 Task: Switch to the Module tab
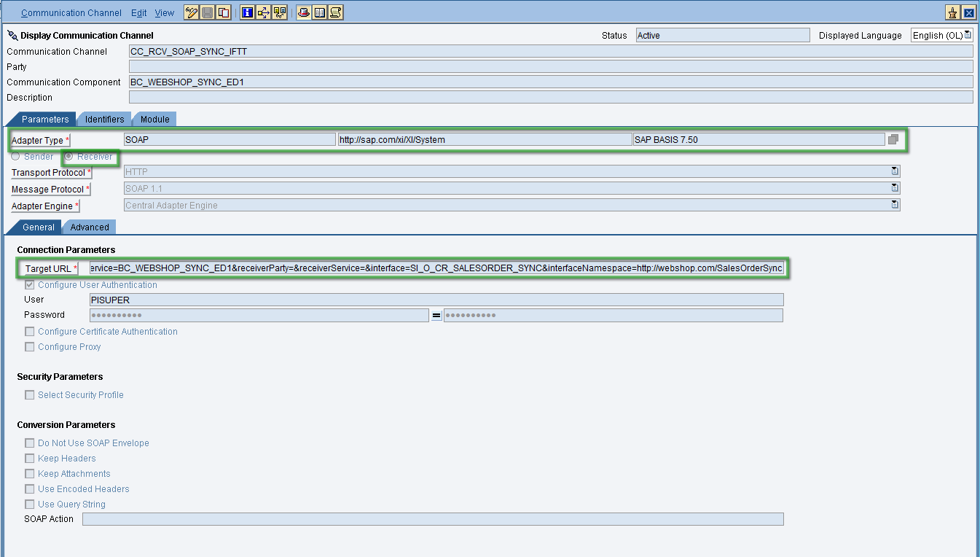154,119
